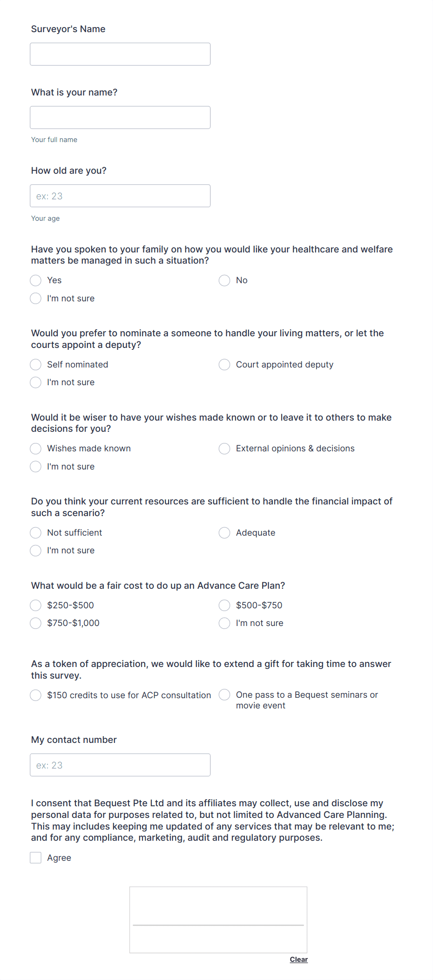This screenshot has width=433, height=980.
Task: Choose Adequate for financial resources
Action: [x=224, y=532]
